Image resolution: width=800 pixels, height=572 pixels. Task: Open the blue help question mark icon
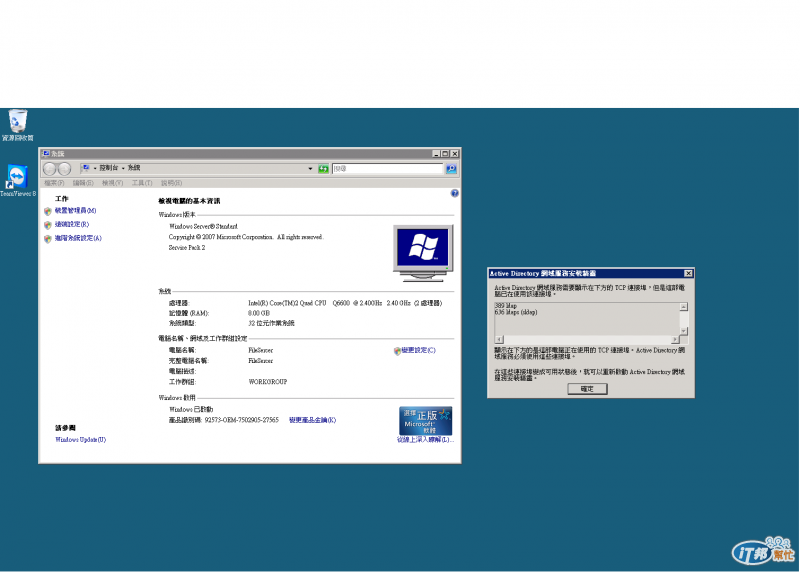(455, 193)
